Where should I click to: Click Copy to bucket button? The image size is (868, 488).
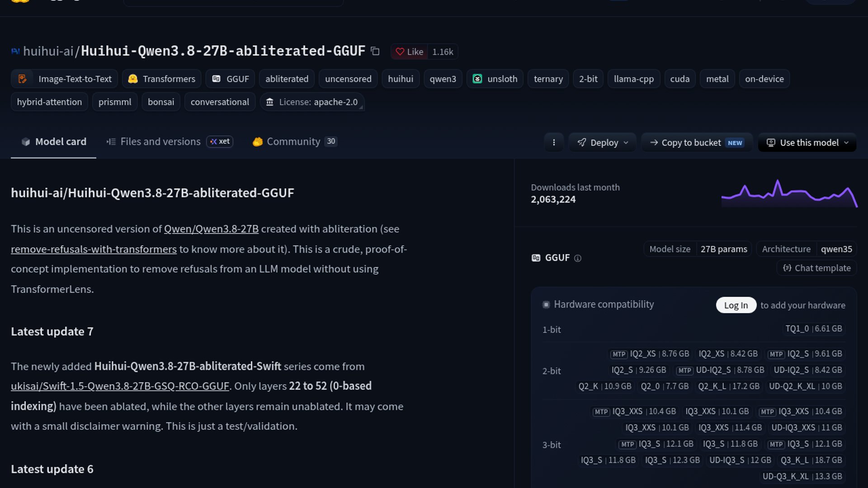click(697, 142)
